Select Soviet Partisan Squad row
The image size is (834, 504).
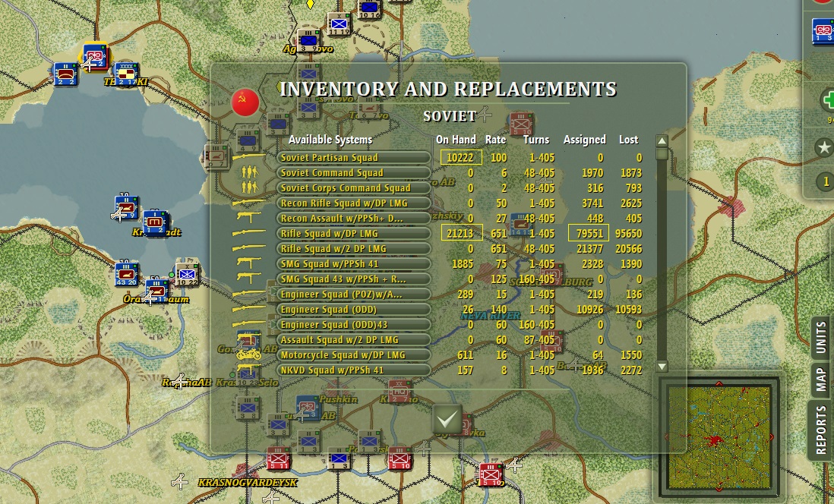point(354,157)
